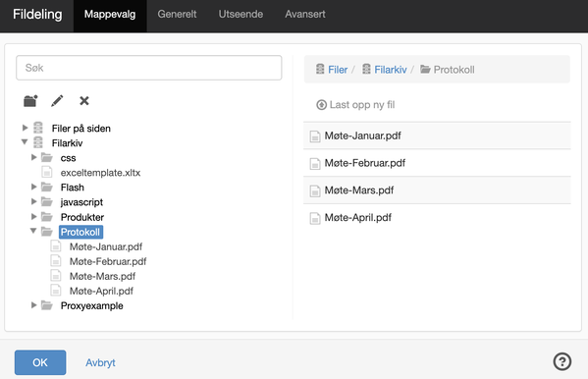Select the highlighted Protokoll tree label
Viewport: 588px width, 379px height.
click(80, 232)
